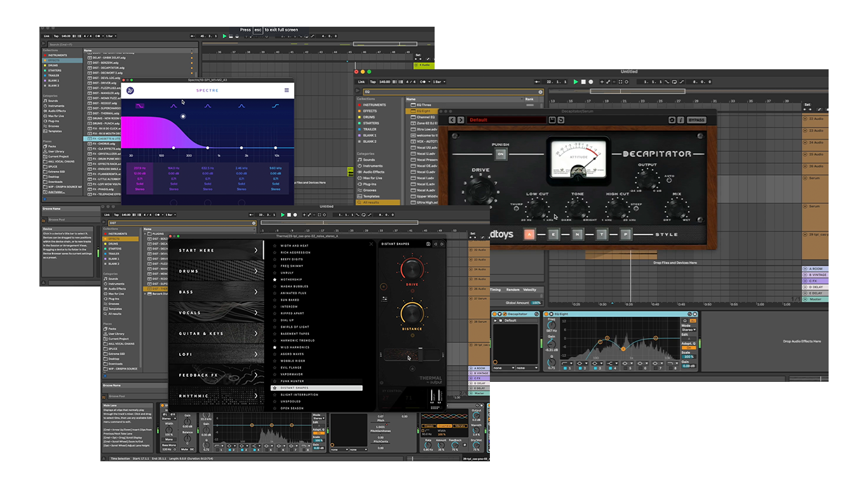Select the OPEN SEASON preset in Thermal
This screenshot has height=488, width=868.
pos(292,408)
